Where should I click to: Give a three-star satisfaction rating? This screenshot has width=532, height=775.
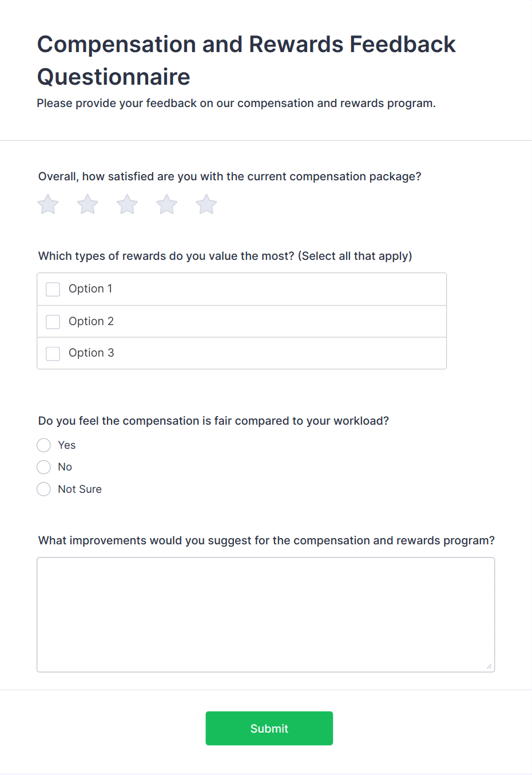tap(126, 204)
